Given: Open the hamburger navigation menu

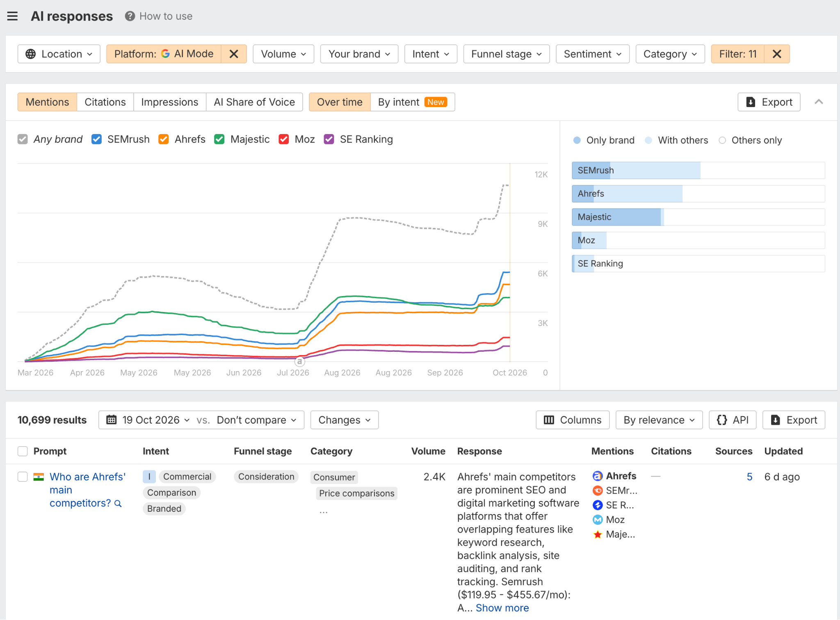Looking at the screenshot, I should (x=12, y=16).
